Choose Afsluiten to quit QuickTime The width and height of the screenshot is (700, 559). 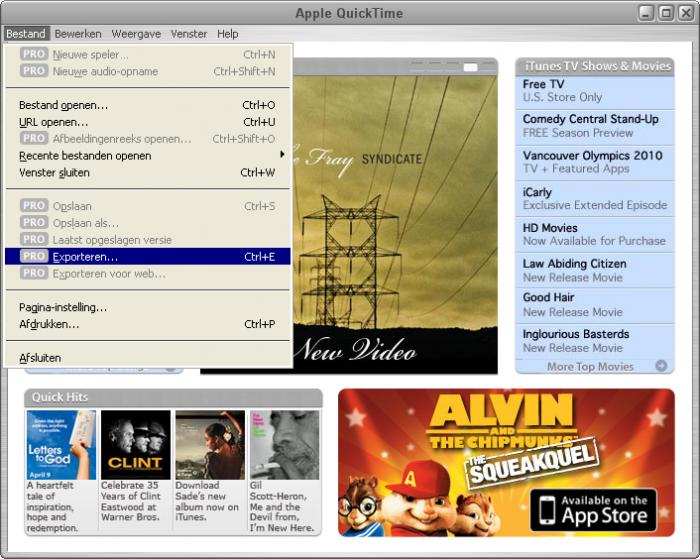[147, 358]
